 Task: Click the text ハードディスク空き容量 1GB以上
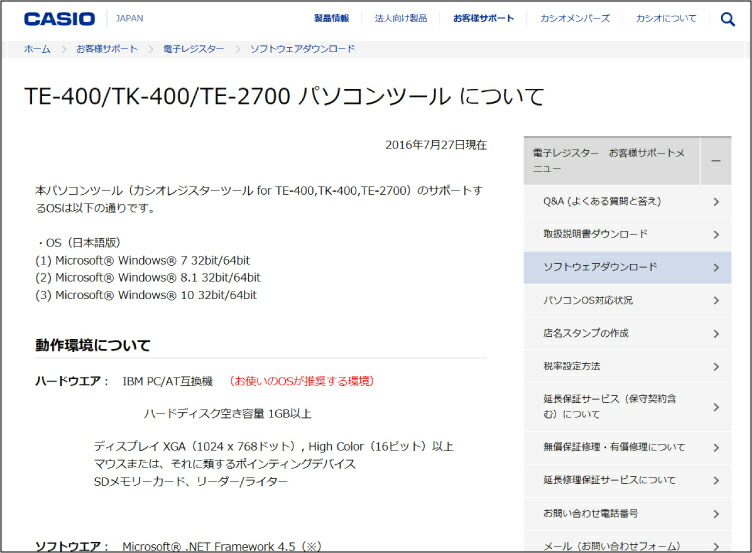coord(228,413)
